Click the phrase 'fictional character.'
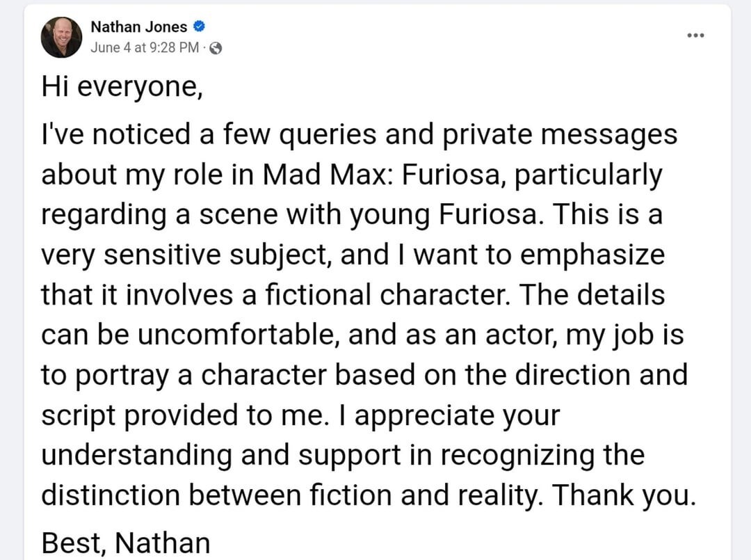 click(x=388, y=294)
